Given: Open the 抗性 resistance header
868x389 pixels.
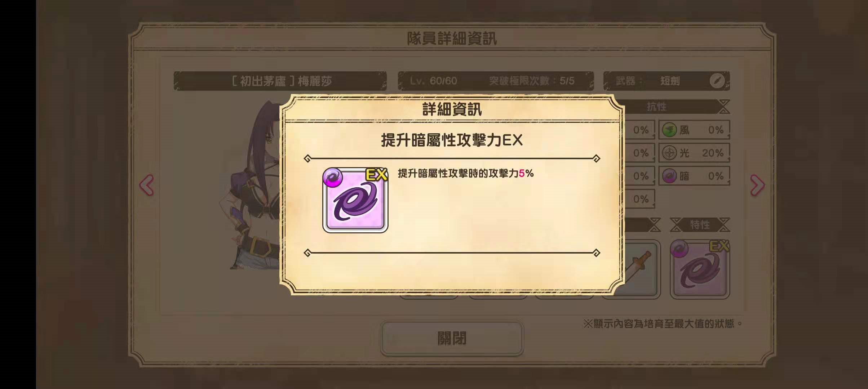Looking at the screenshot, I should pyautogui.click(x=656, y=107).
